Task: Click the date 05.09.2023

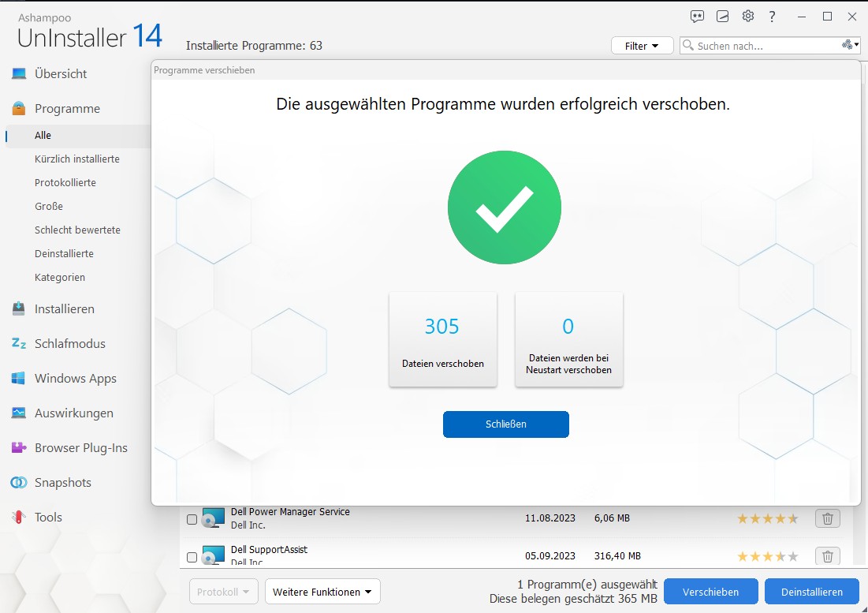Action: click(x=550, y=556)
